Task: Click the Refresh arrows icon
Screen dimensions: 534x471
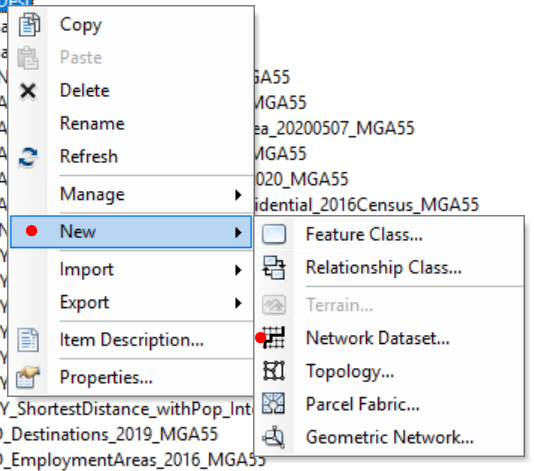Action: (28, 157)
